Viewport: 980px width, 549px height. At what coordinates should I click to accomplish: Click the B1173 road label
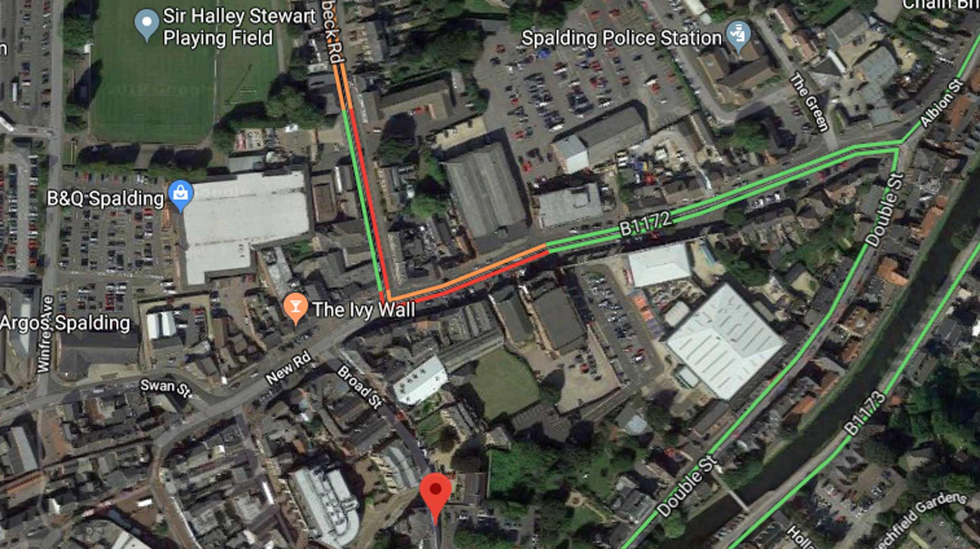click(864, 413)
